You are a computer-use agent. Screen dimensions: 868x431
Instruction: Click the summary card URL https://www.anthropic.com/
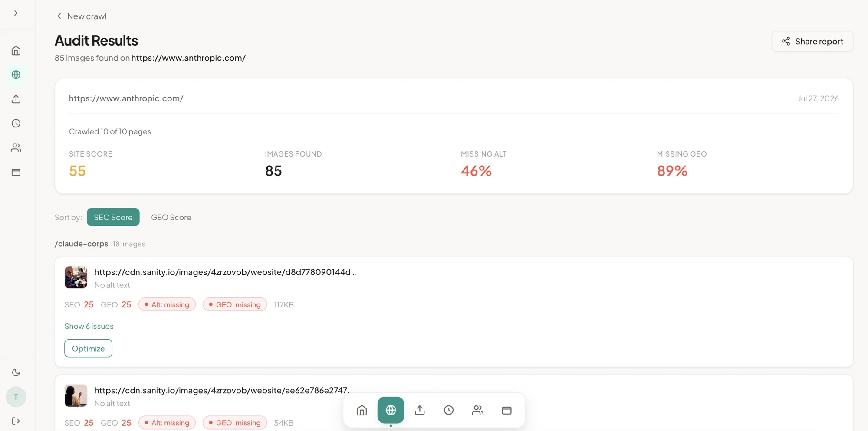(126, 98)
